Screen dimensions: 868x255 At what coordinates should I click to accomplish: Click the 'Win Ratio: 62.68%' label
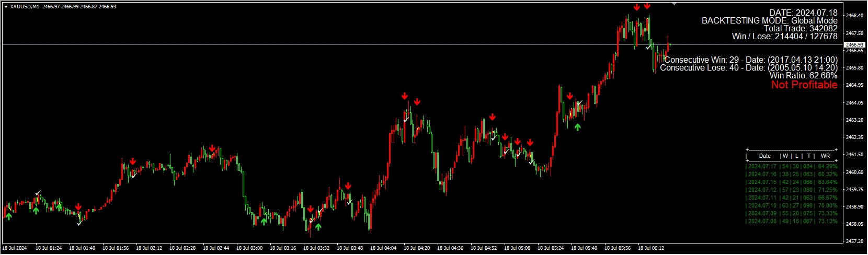click(x=803, y=75)
